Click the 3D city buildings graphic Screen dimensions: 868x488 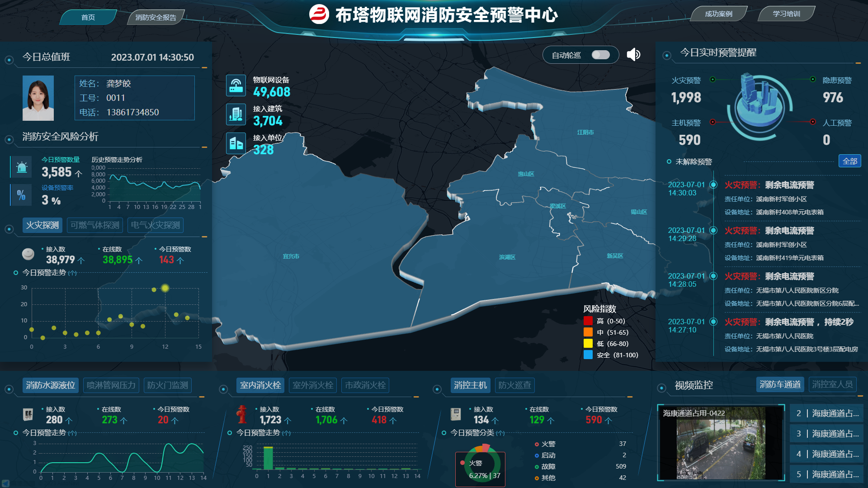759,101
